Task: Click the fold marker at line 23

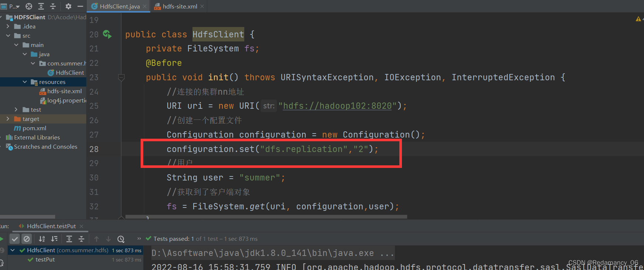Action: pyautogui.click(x=121, y=77)
